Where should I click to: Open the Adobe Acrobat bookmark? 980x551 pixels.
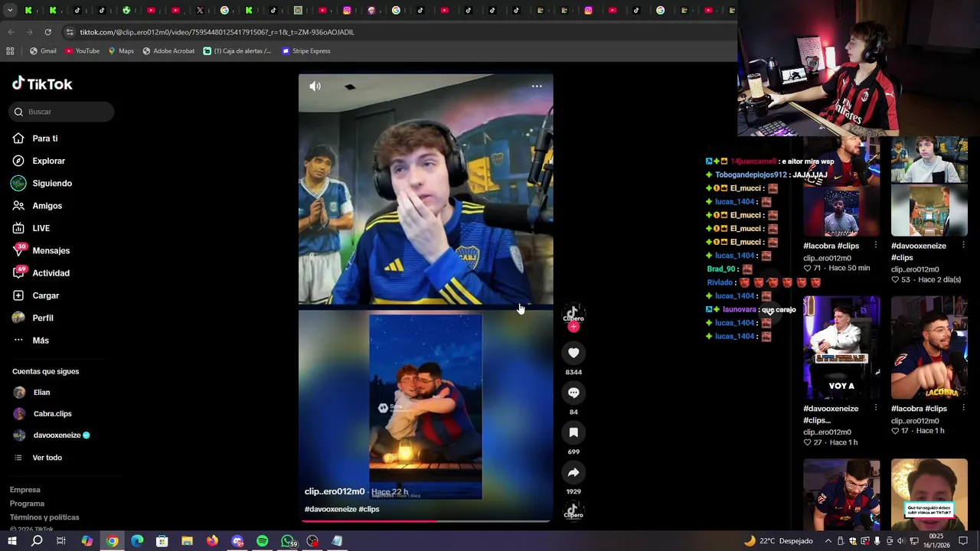click(x=168, y=51)
